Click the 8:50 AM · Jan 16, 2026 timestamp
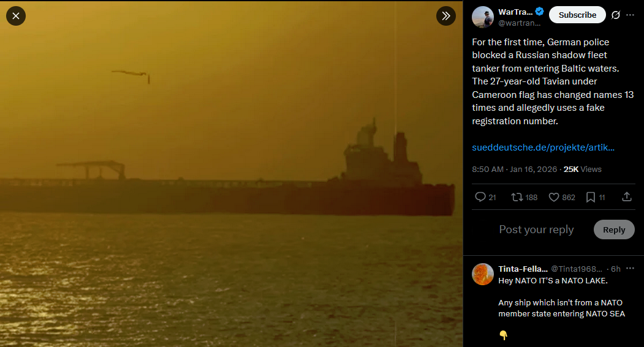The height and width of the screenshot is (347, 644). tap(514, 170)
